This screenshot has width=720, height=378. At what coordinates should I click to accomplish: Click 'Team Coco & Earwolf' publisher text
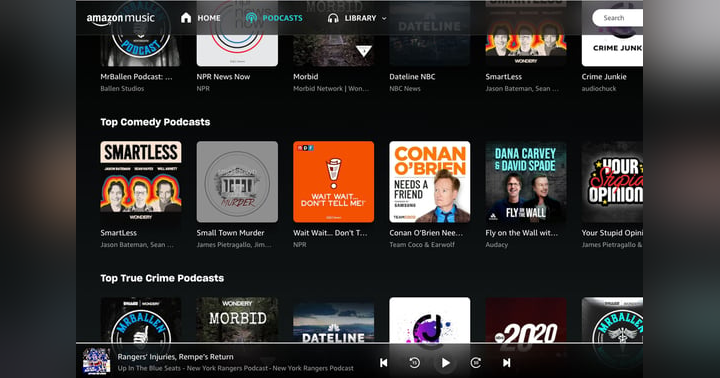coord(422,245)
